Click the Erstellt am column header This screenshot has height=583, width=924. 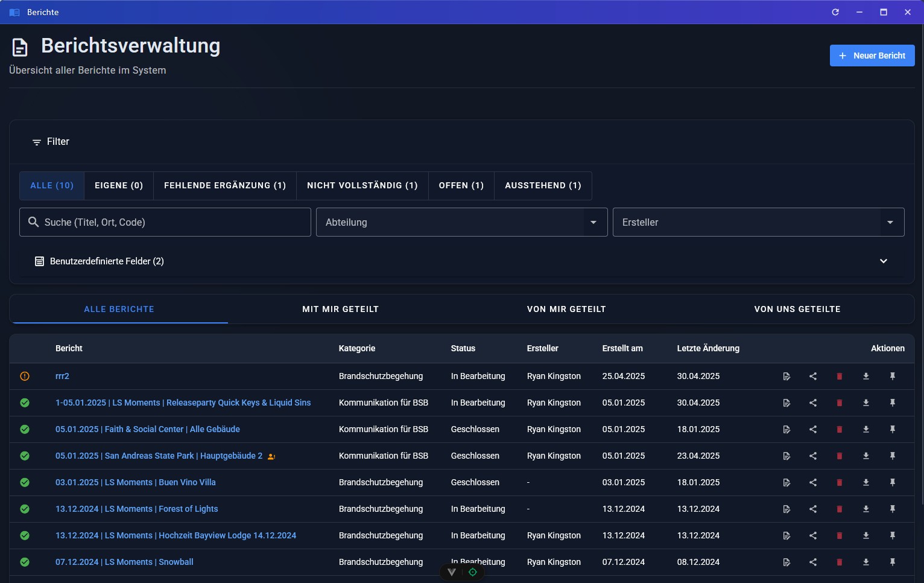(622, 348)
